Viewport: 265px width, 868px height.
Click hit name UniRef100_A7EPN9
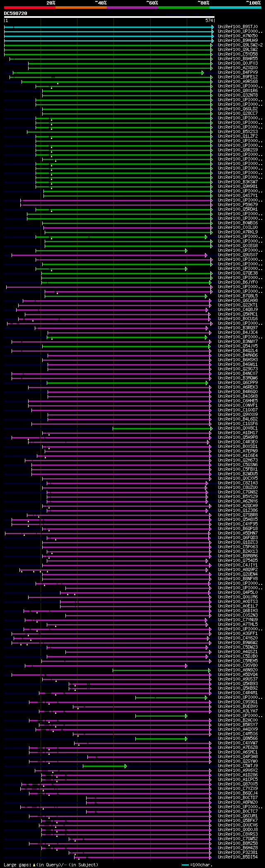(238, 451)
